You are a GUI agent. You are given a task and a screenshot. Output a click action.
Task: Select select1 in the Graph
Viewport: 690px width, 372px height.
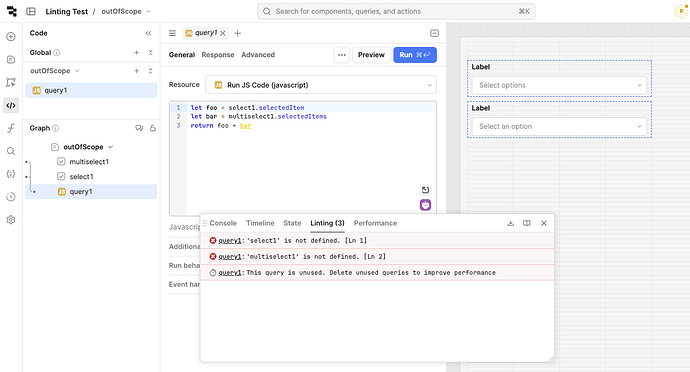81,177
